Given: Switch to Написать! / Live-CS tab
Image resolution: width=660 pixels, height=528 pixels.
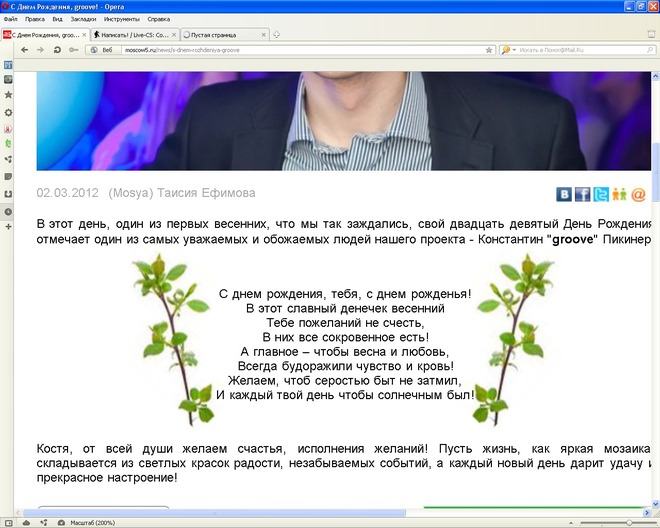Looking at the screenshot, I should (x=135, y=35).
